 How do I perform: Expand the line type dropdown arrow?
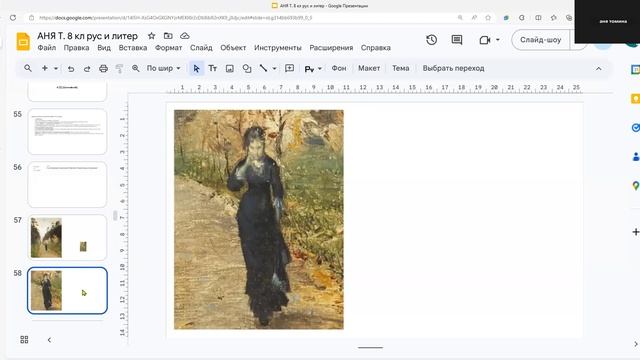[x=274, y=69]
